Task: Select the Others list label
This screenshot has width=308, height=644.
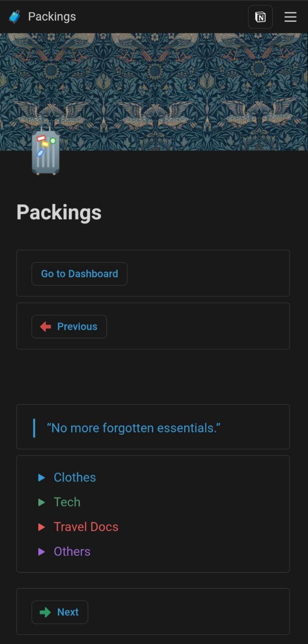Action: point(72,551)
